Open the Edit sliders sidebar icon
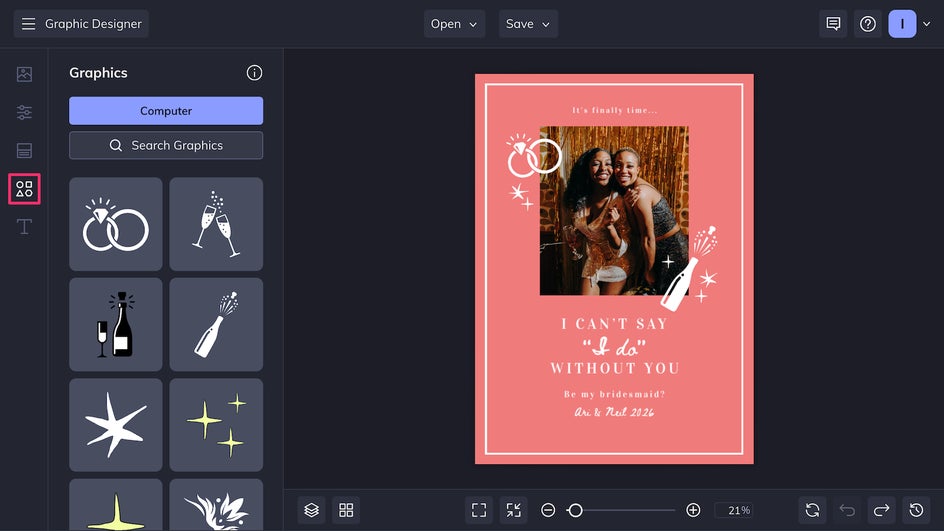 pyautogui.click(x=24, y=112)
